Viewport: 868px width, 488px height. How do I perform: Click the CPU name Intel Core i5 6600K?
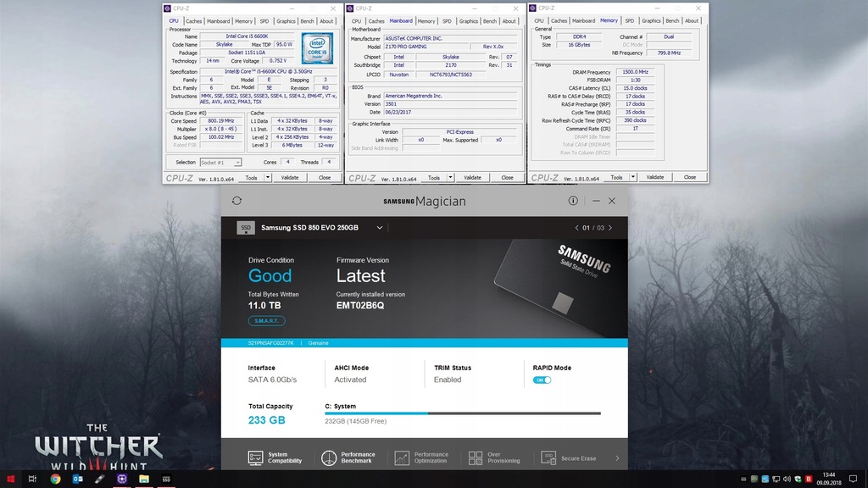click(248, 36)
